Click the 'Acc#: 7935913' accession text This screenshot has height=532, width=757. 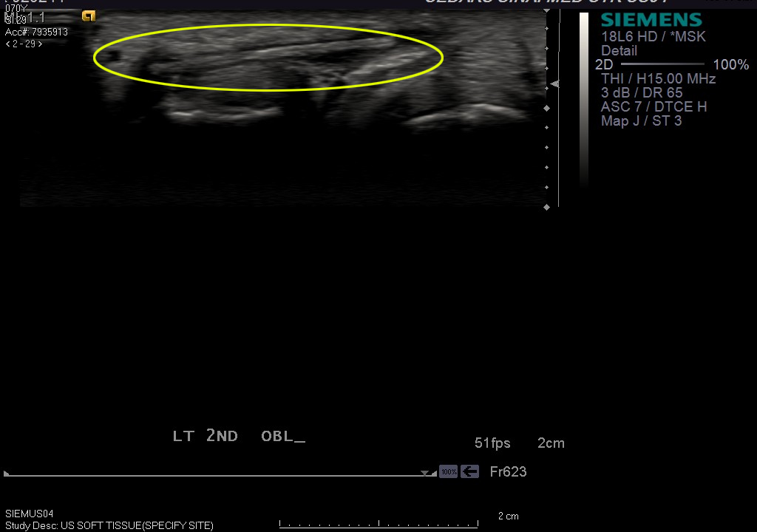(x=36, y=33)
